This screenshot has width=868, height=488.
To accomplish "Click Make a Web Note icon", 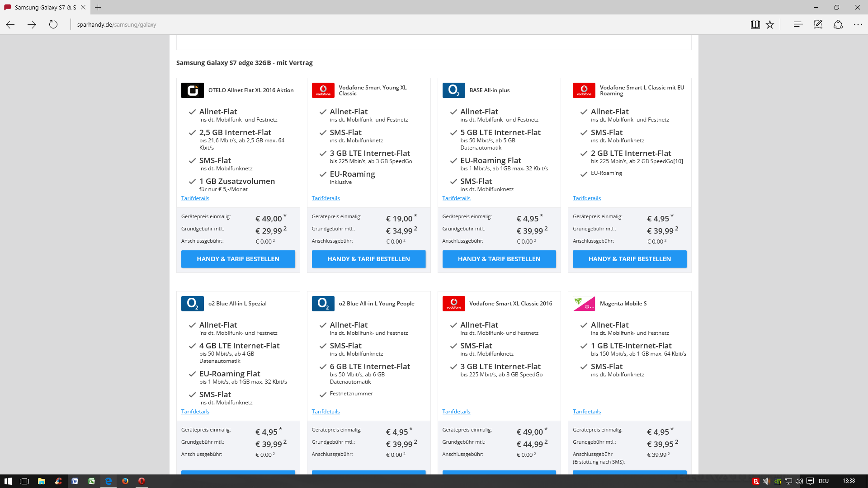I will click(818, 24).
